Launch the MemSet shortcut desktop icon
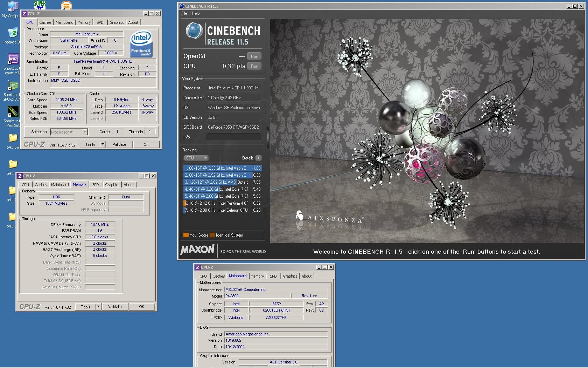588x368 pixels. [13, 111]
